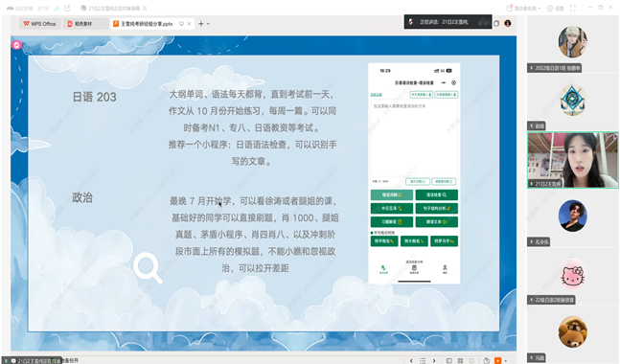Click the green 中日互译 button

(392, 208)
